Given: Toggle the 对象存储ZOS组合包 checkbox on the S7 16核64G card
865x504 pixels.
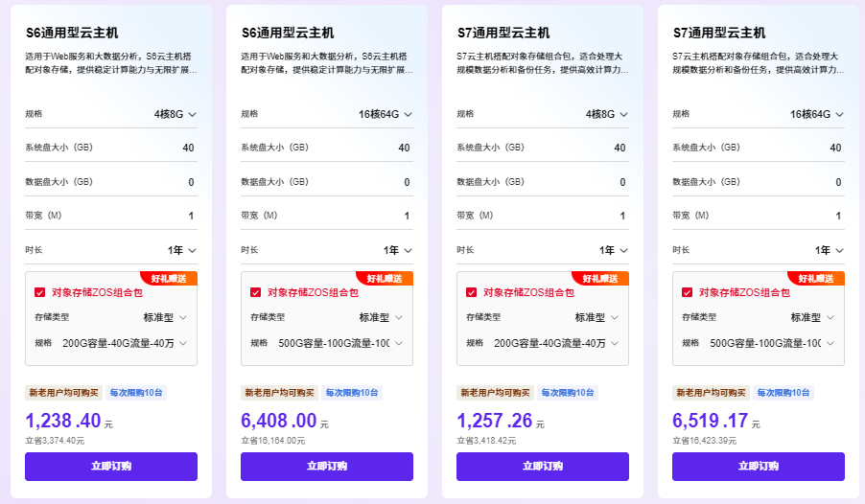Looking at the screenshot, I should tap(687, 293).
